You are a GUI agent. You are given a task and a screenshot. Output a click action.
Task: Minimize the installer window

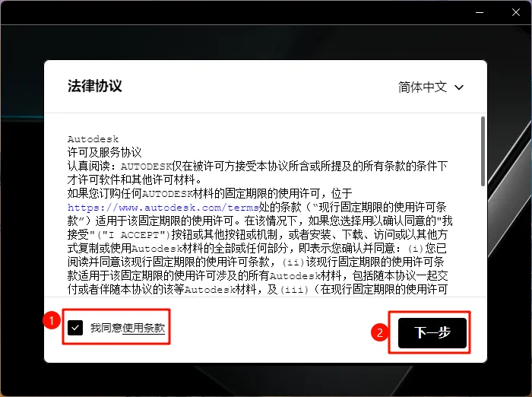click(x=480, y=13)
